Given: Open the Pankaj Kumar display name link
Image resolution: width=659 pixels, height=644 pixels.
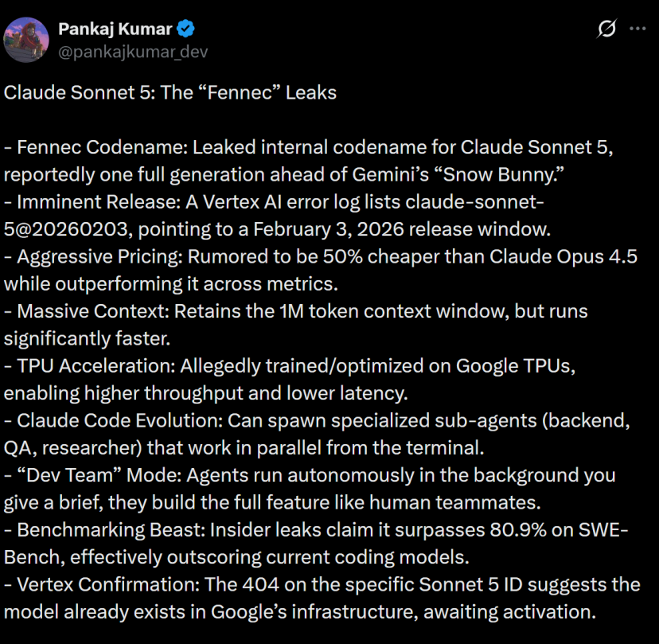Looking at the screenshot, I should (x=115, y=29).
